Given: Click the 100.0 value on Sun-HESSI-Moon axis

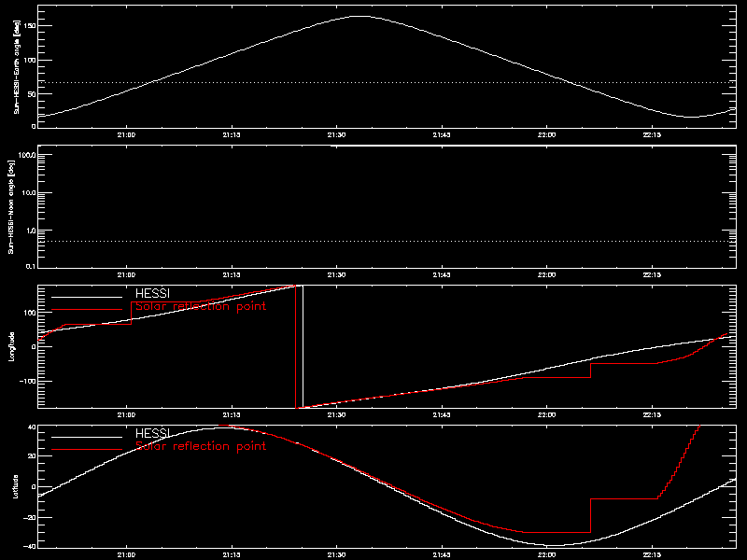Looking at the screenshot, I should [27, 155].
